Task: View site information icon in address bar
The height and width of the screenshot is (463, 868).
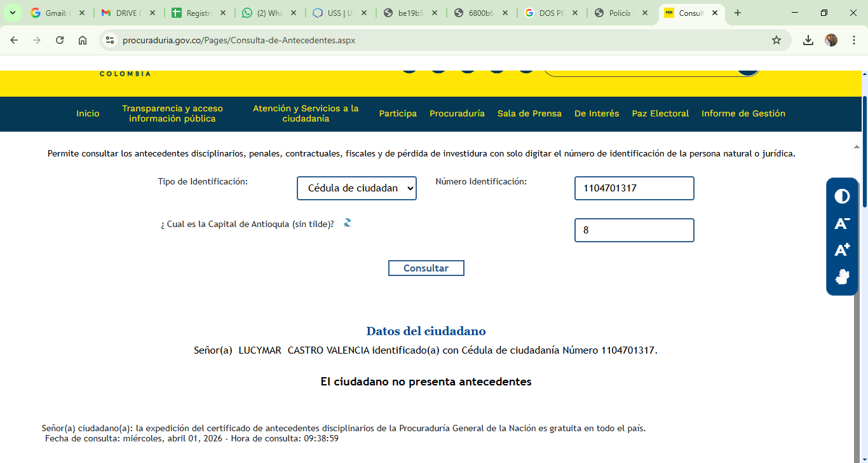Action: click(x=110, y=40)
